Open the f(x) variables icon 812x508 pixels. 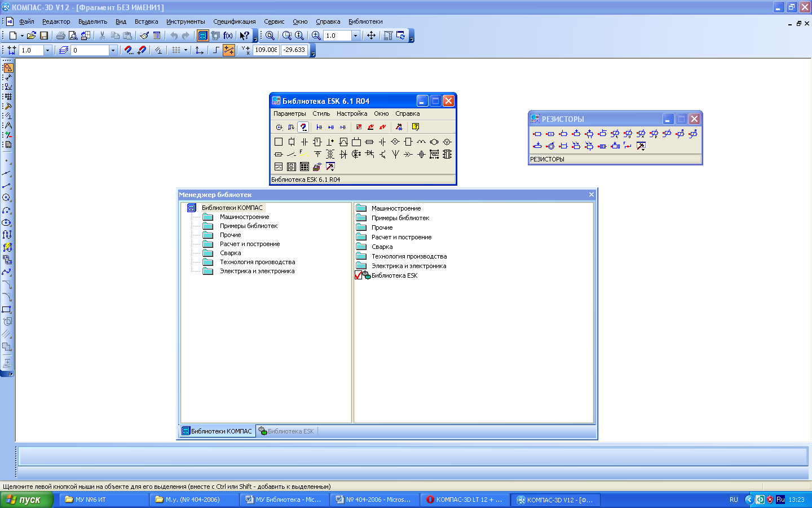(228, 36)
